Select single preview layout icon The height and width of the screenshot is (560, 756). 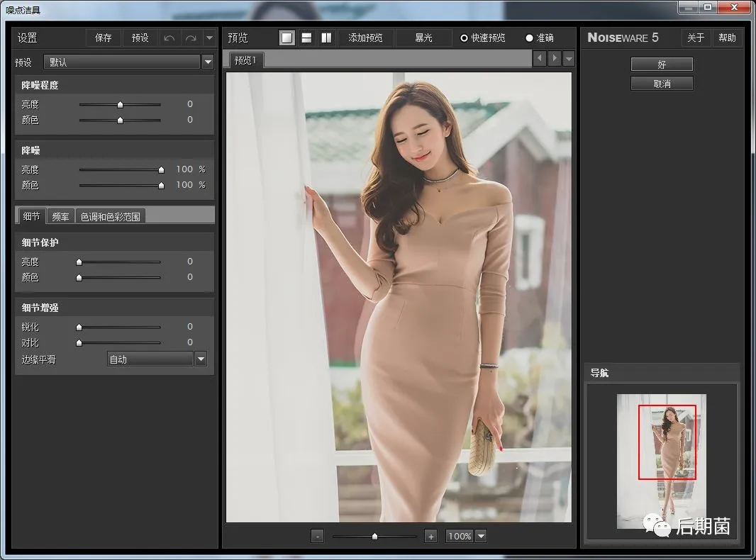pos(287,38)
